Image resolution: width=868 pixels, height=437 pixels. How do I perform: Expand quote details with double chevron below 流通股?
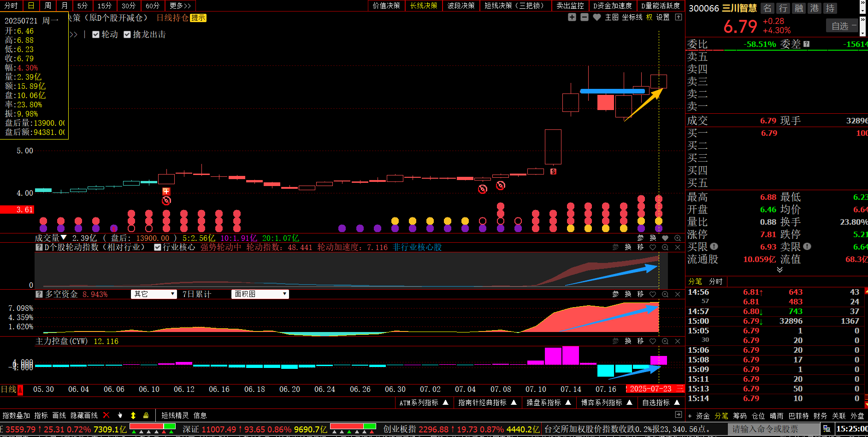[779, 270]
